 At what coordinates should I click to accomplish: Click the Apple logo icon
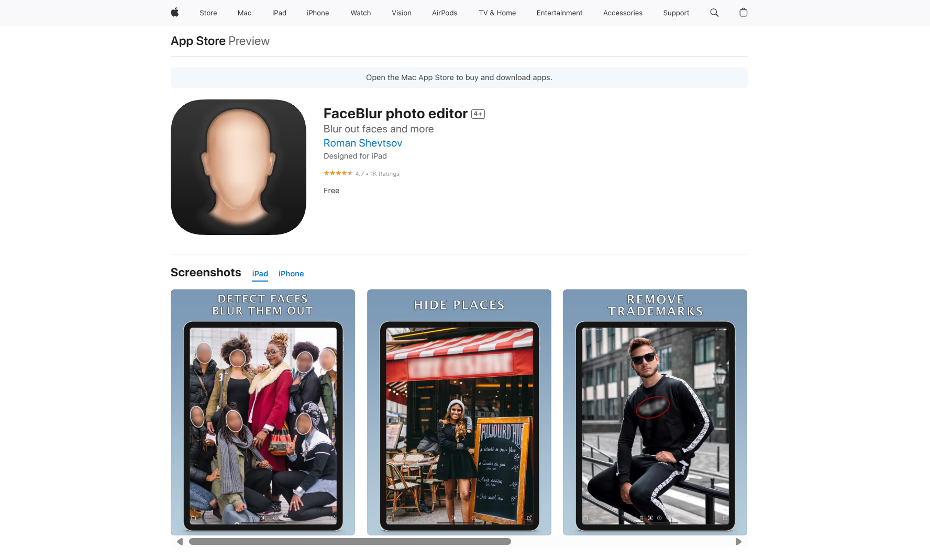(x=175, y=13)
